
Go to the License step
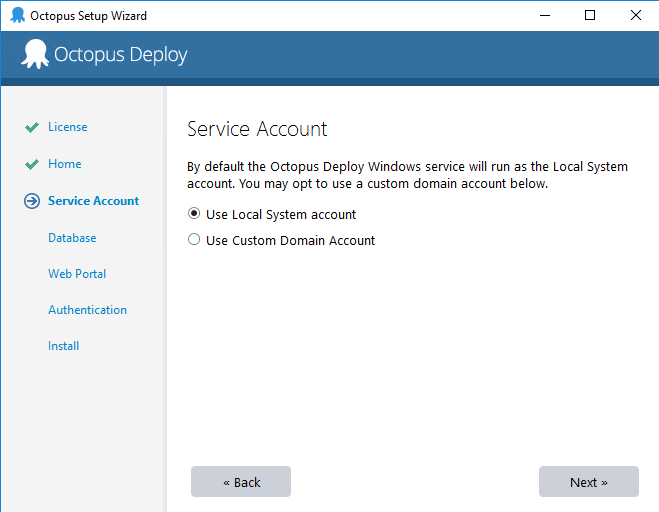pyautogui.click(x=68, y=127)
